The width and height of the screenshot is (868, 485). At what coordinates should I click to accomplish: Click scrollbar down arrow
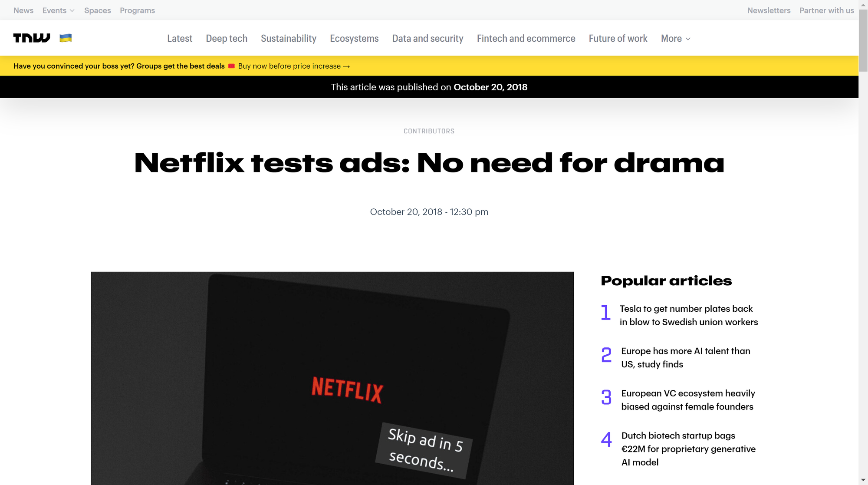(863, 480)
